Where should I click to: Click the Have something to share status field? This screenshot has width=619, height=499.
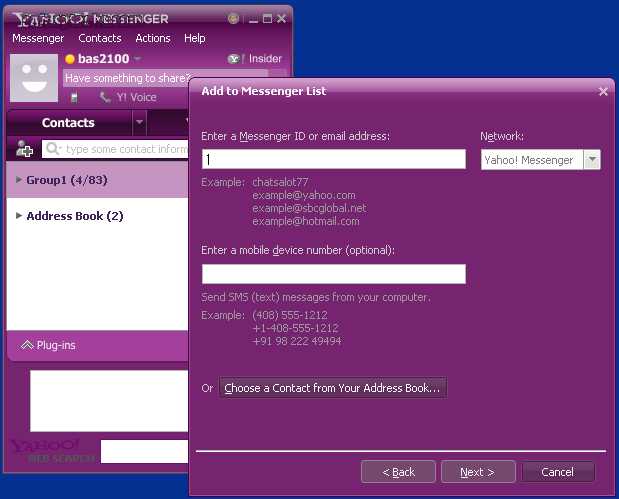[166, 78]
